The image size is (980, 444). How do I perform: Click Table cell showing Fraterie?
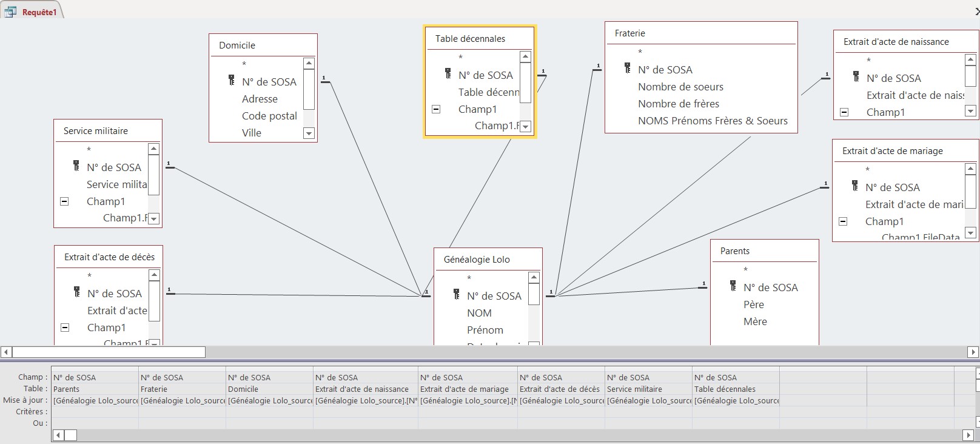(x=183, y=389)
